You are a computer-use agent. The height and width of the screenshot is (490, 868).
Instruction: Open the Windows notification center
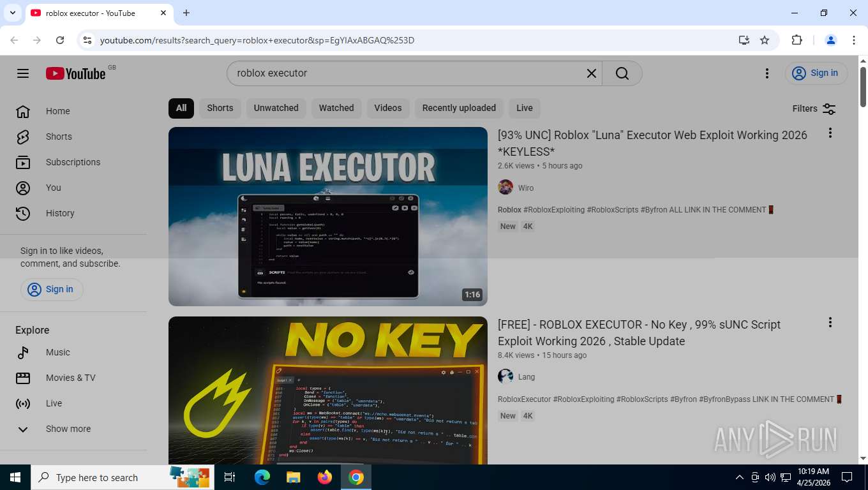847,477
